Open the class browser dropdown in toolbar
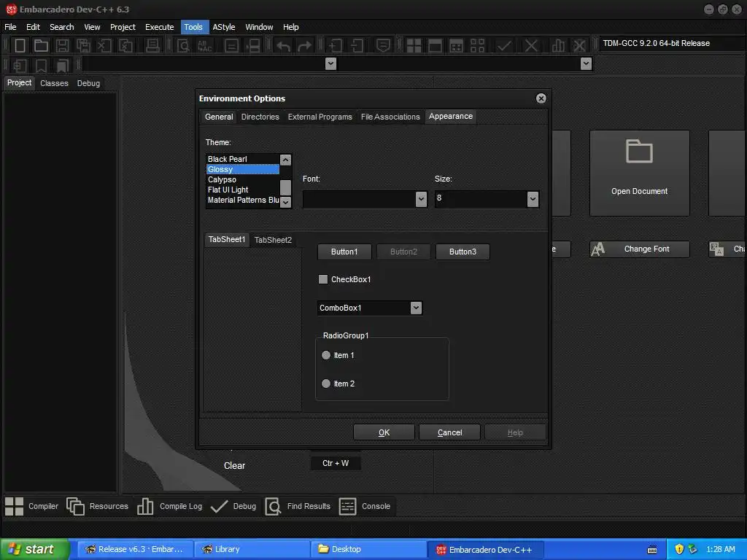Screen dimensions: 747x560 click(x=330, y=64)
